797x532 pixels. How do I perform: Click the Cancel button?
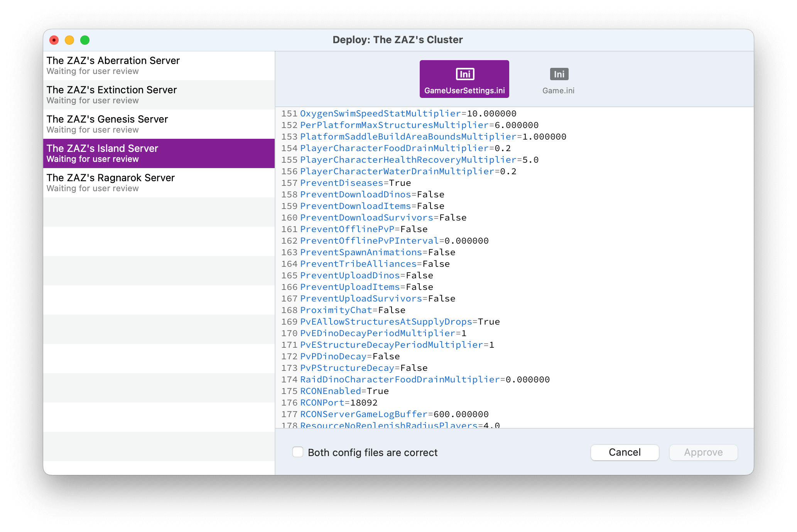tap(624, 452)
